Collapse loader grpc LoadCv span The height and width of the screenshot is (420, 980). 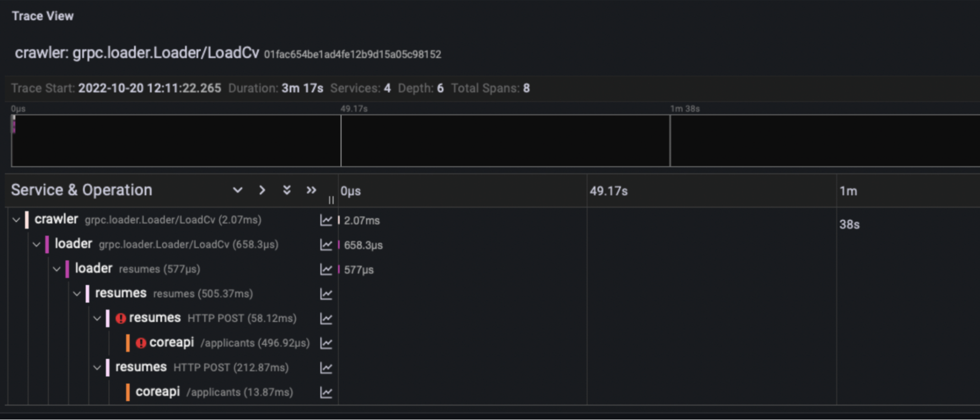point(37,244)
